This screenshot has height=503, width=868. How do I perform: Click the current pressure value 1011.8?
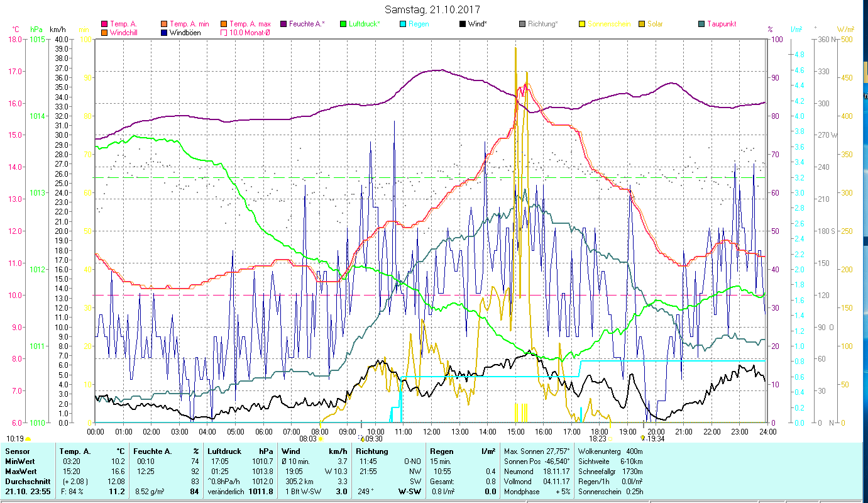pyautogui.click(x=261, y=492)
